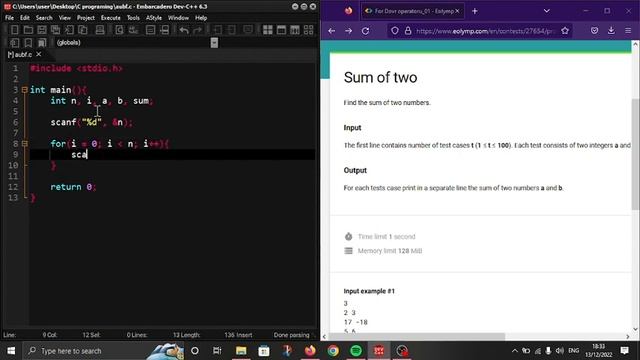Click the Open file folder icon in Dev-C++
This screenshot has height=360, width=640.
[28, 30]
